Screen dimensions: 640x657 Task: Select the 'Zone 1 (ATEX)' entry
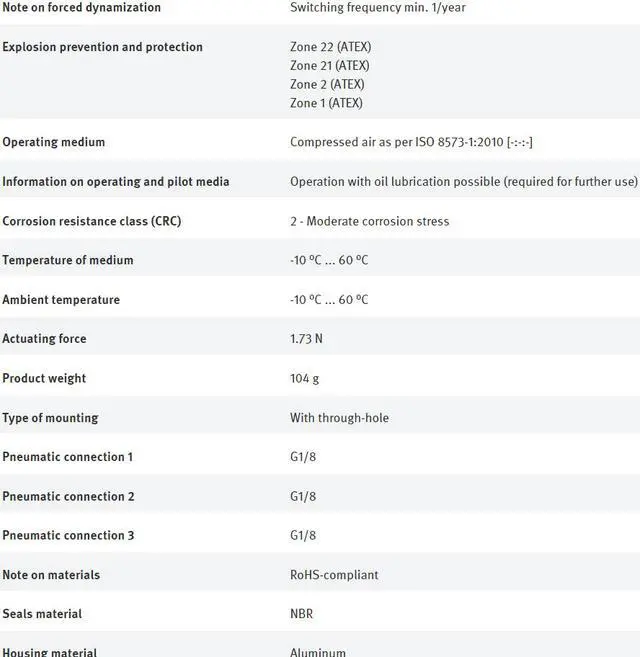coord(326,103)
